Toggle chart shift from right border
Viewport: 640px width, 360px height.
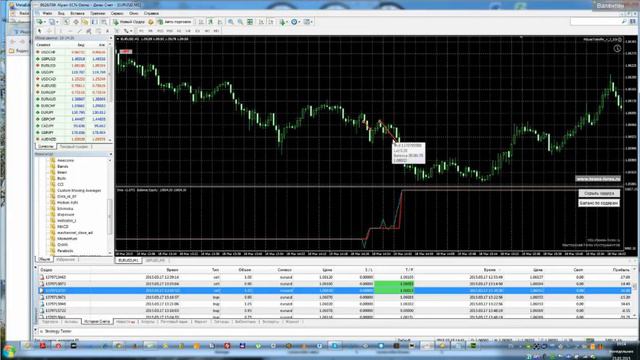[x=271, y=22]
